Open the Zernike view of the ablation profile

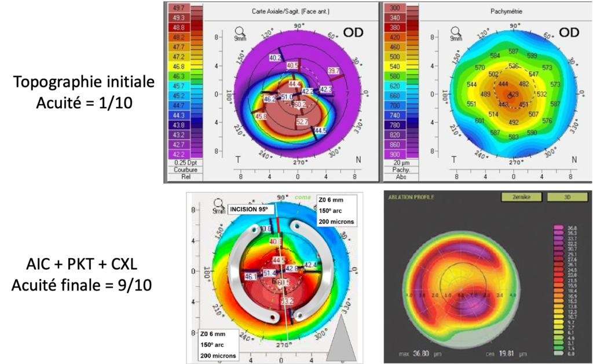point(522,197)
